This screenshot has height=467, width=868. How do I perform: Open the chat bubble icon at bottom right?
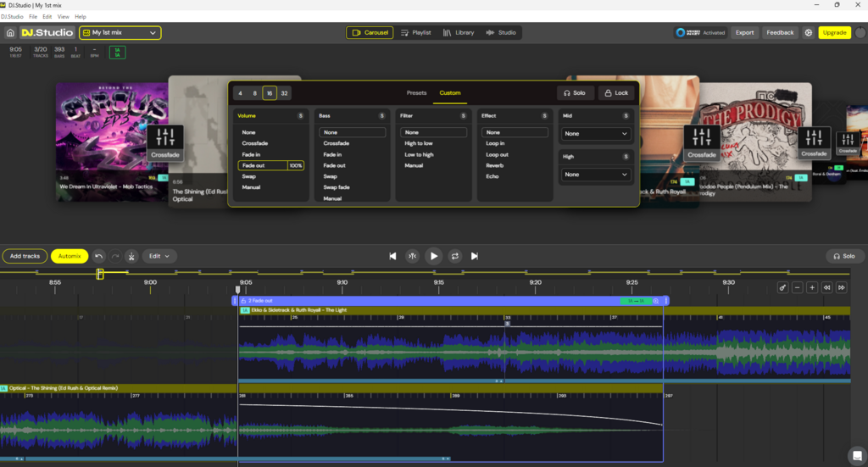tap(857, 456)
